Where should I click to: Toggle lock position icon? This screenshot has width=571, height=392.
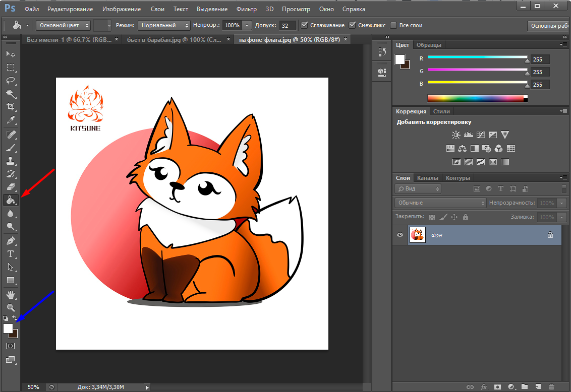point(454,217)
